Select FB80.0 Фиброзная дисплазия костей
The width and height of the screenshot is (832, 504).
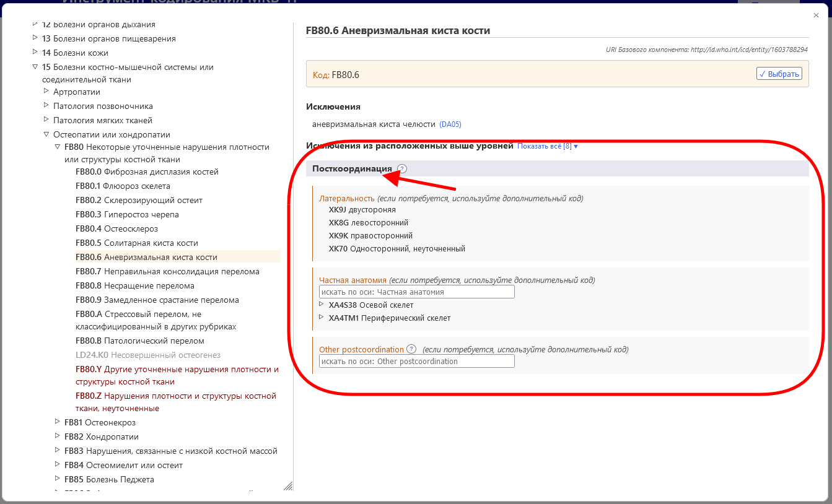147,172
